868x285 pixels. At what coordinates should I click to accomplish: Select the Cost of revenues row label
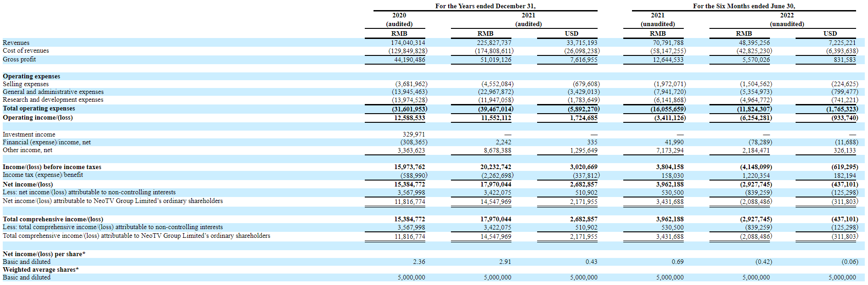26,50
